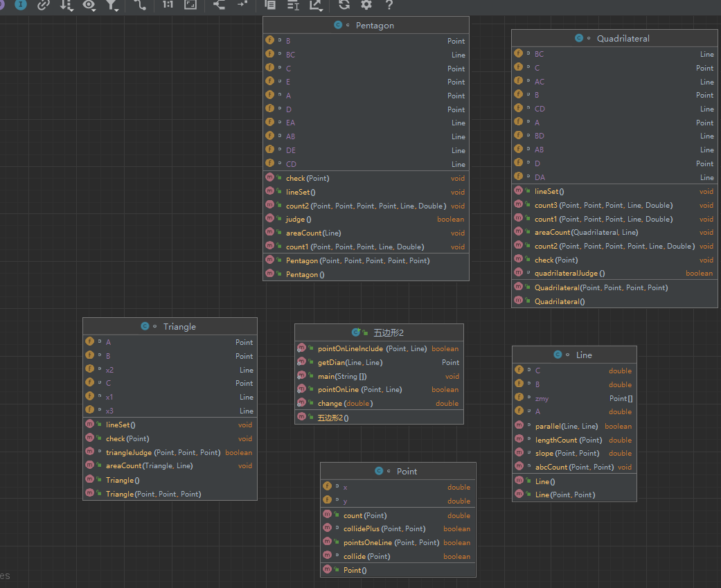Click the question mark help icon

tap(389, 5)
